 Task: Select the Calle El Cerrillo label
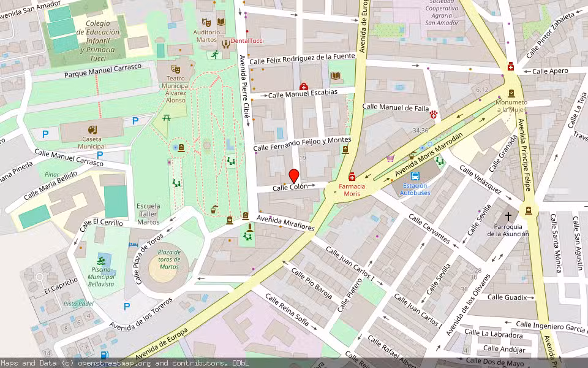coord(101,223)
